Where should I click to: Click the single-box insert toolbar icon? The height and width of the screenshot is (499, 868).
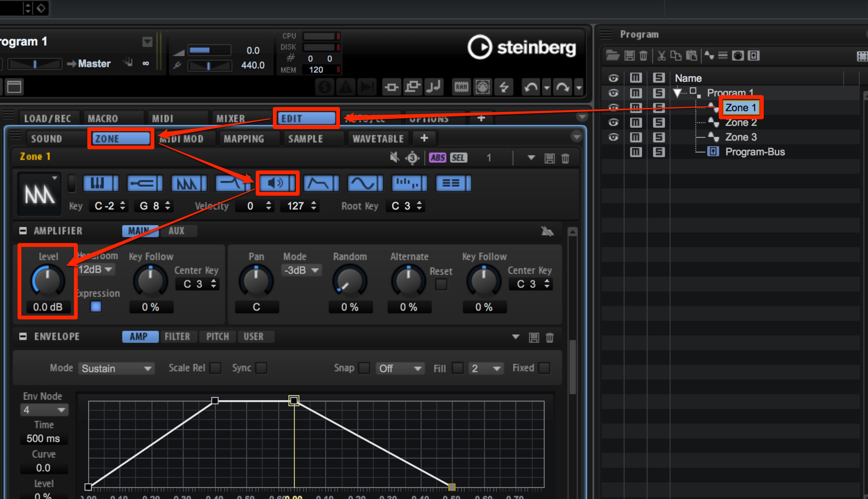(392, 87)
